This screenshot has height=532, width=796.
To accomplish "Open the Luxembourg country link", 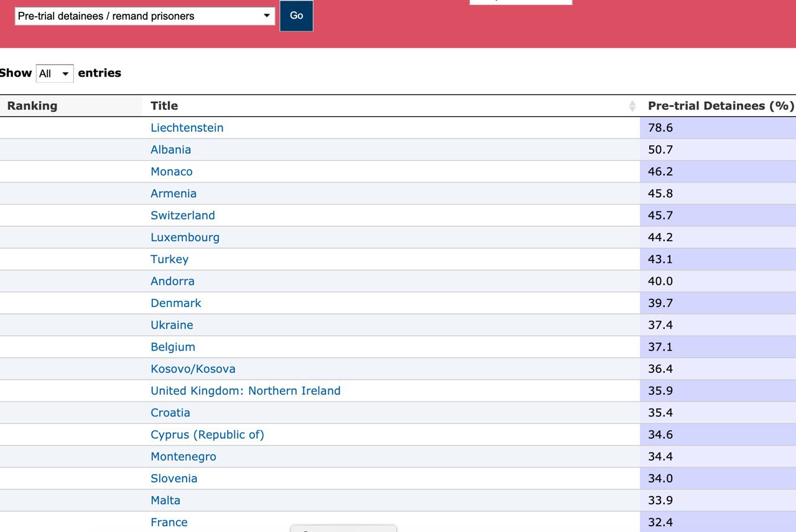I will 185,237.
